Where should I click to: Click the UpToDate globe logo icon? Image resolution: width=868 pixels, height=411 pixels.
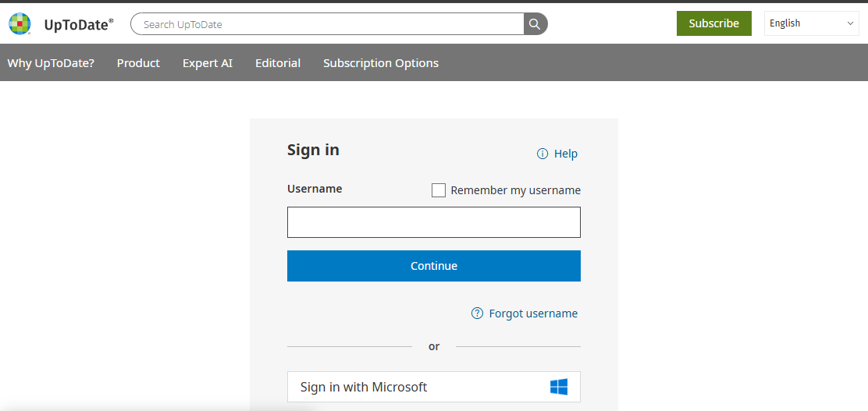pos(20,23)
